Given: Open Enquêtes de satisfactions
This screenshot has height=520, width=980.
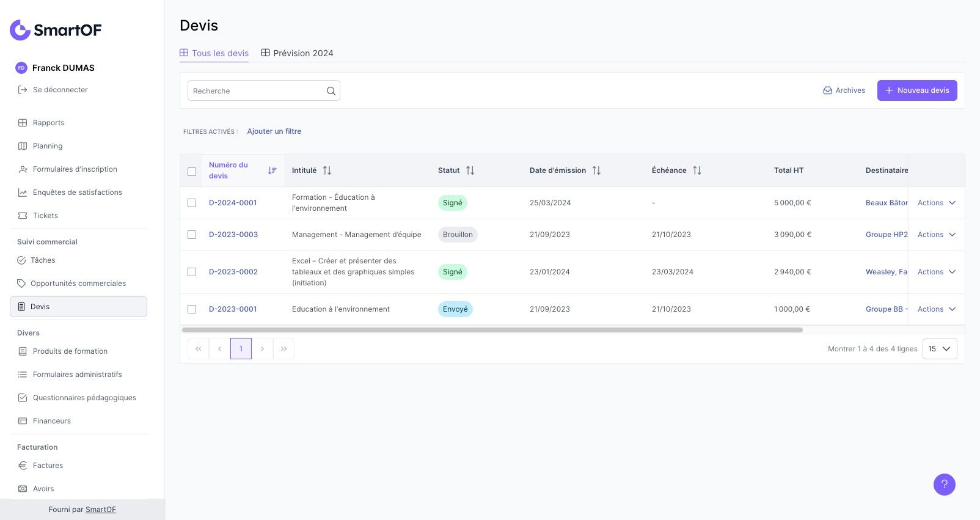Looking at the screenshot, I should pyautogui.click(x=77, y=192).
